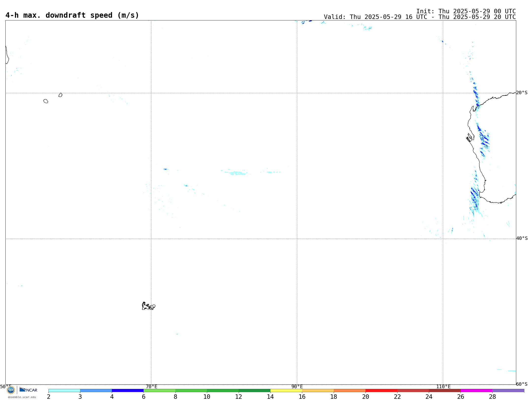Screen dimensions: 532x400
Task: Click the ensemble.ucar.edu text
Action: 22,397
